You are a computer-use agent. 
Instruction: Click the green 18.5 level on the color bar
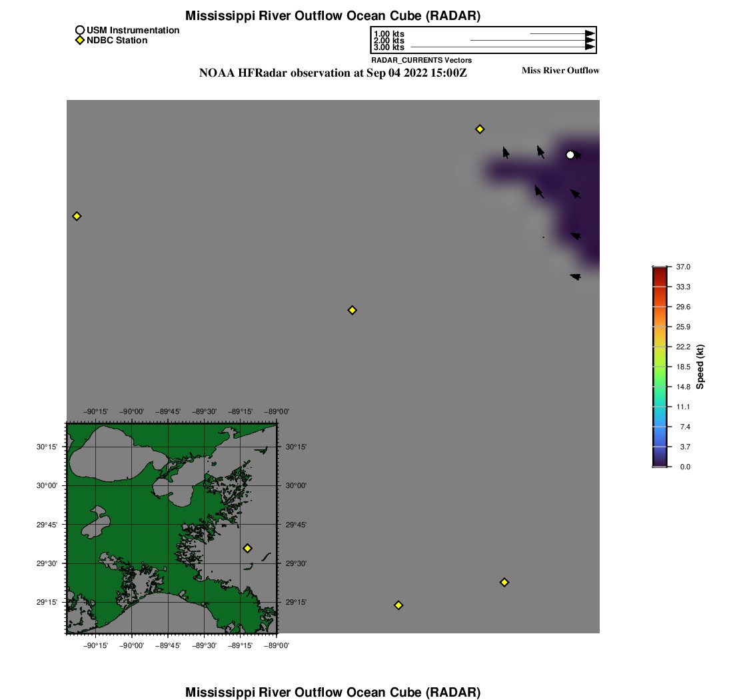tap(660, 367)
